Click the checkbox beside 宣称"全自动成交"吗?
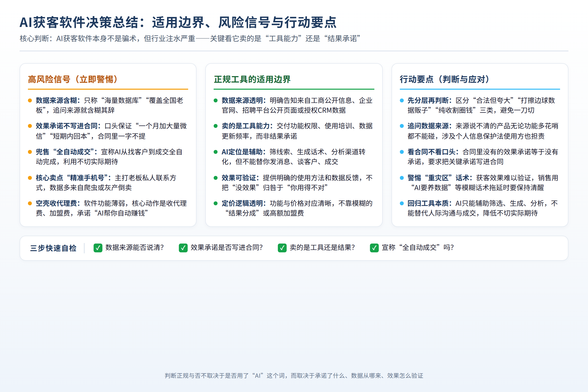This screenshot has width=588, height=392. pos(374,248)
